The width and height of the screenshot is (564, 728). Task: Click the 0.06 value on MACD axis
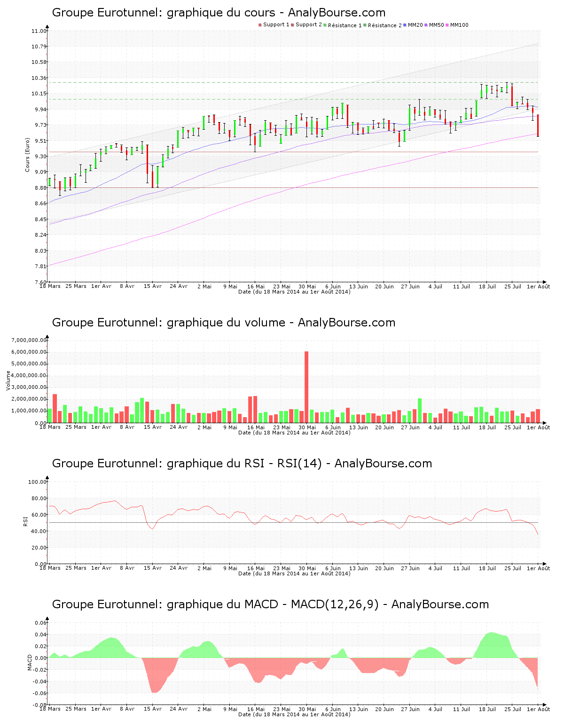click(x=40, y=623)
